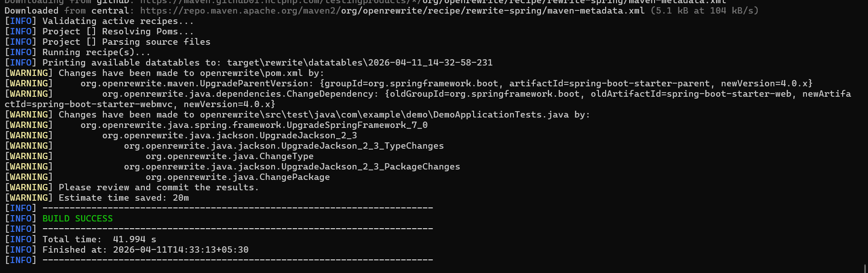This screenshot has height=273, width=868.
Task: Click the org.openrewrite.java.ChangePackage line
Action: (x=237, y=177)
